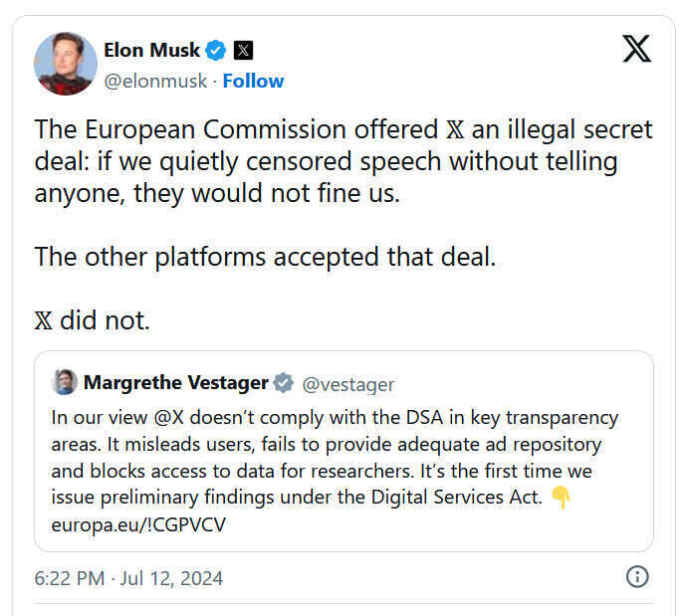This screenshot has width=688, height=616.
Task: Click the info circle icon
Action: [x=637, y=576]
